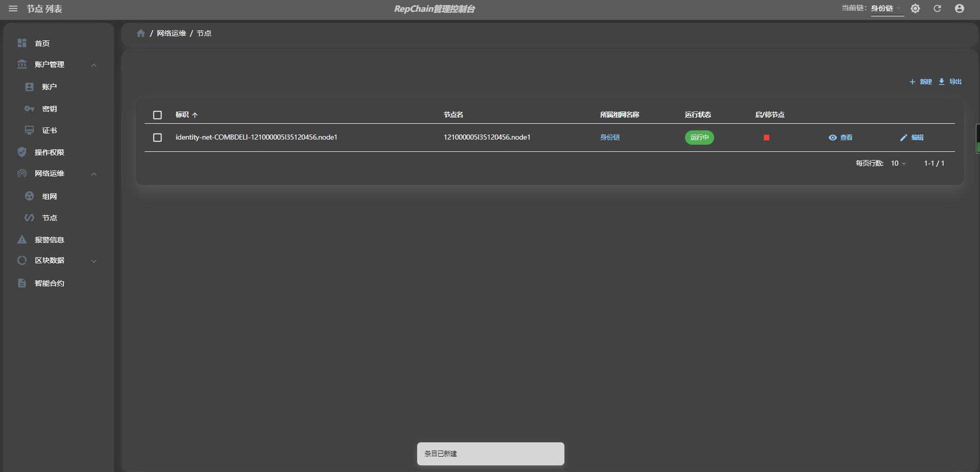
Task: Sort by the 所属组网名称 column header
Action: tap(620, 115)
